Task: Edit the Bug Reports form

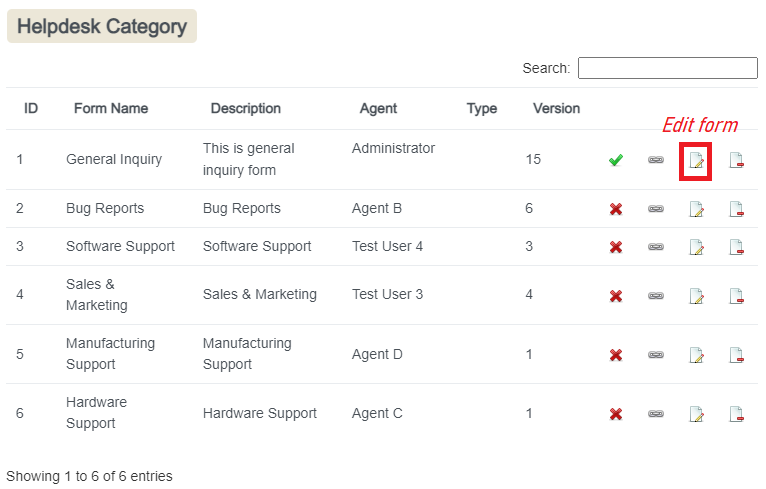Action: click(x=696, y=209)
